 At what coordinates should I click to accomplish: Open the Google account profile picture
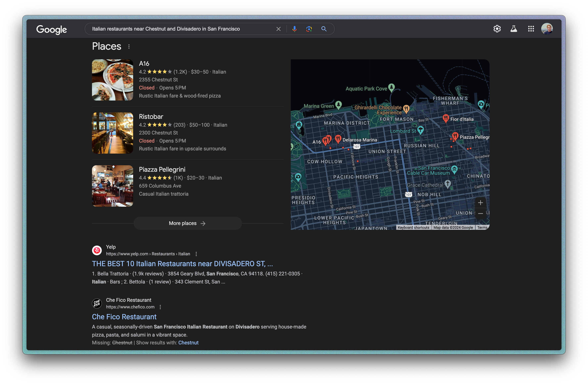pos(547,29)
